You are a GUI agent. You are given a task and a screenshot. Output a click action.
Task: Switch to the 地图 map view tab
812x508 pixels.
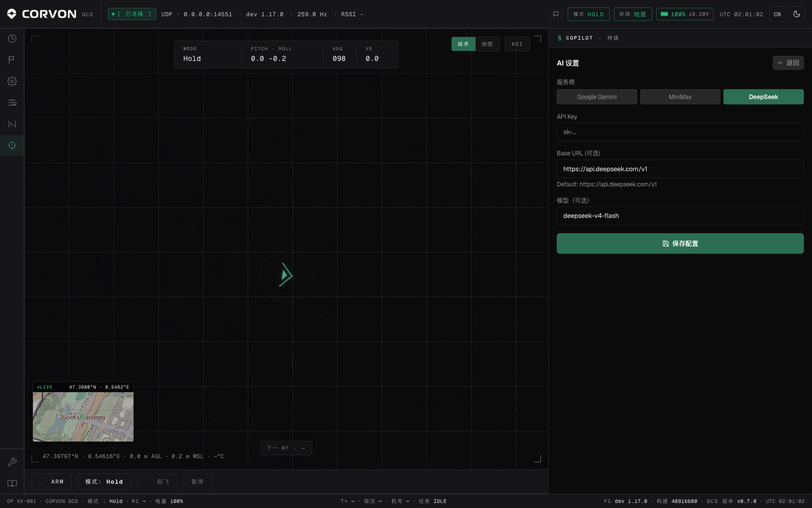487,44
